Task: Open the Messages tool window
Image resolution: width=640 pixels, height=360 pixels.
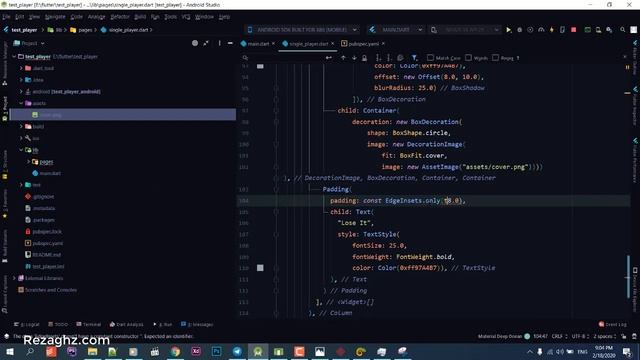Action: tap(197, 324)
